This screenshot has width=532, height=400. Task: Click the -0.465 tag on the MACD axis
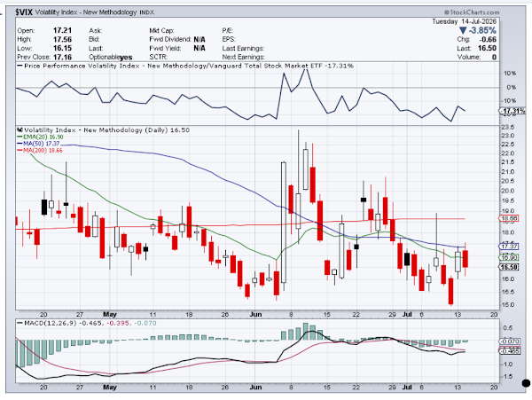tap(509, 351)
